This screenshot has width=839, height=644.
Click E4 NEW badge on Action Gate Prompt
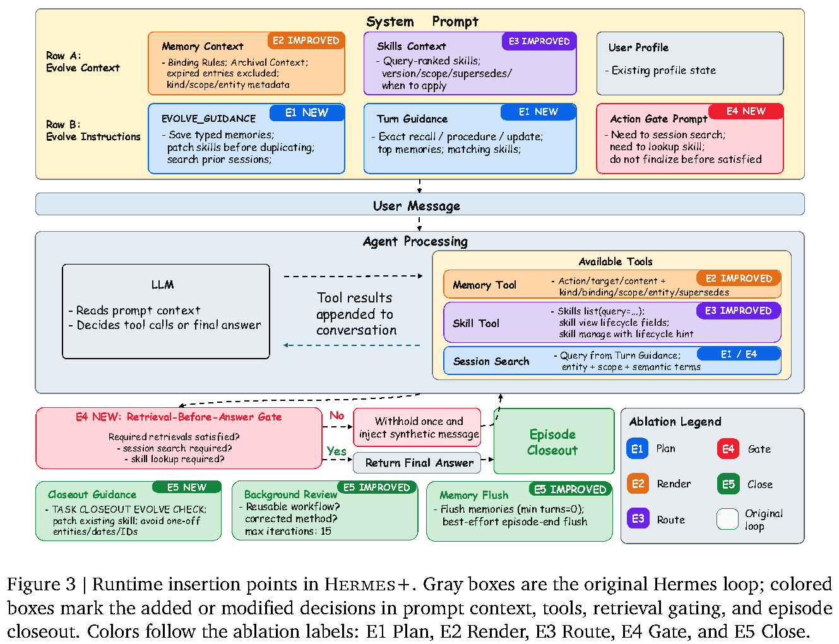[x=746, y=111]
